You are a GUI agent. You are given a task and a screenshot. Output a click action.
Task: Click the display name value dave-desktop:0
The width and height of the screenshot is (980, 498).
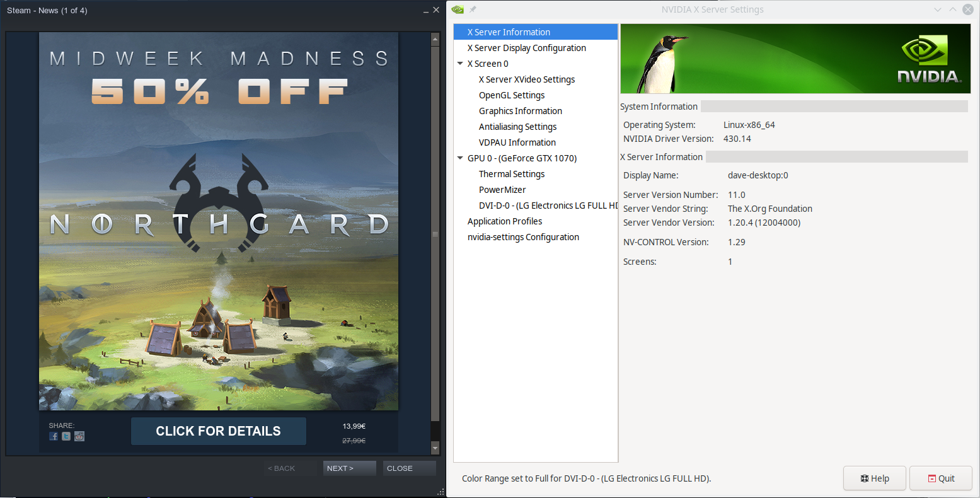click(x=758, y=175)
